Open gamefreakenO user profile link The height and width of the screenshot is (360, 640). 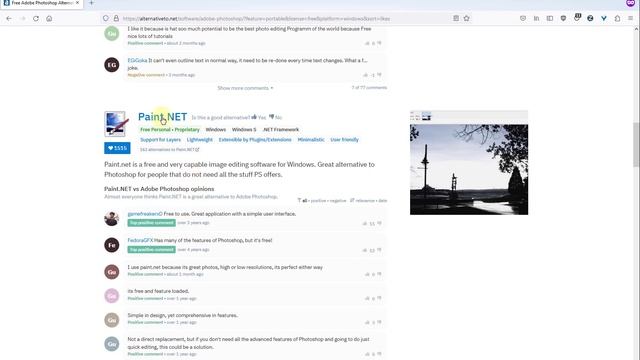[x=145, y=214]
